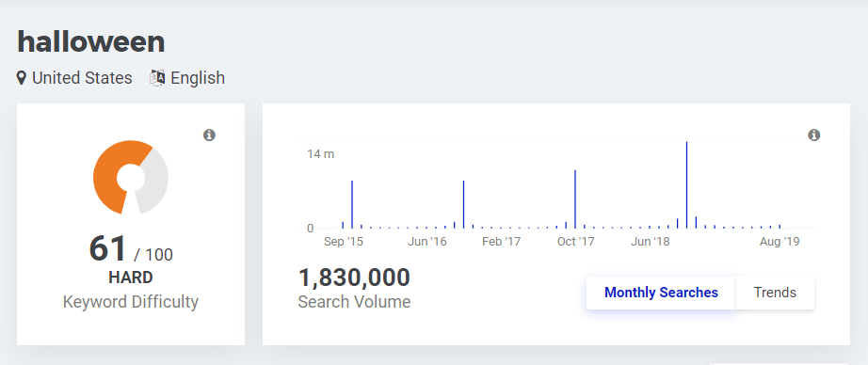Click the Search Volume caption
The width and height of the screenshot is (868, 365).
tap(354, 302)
